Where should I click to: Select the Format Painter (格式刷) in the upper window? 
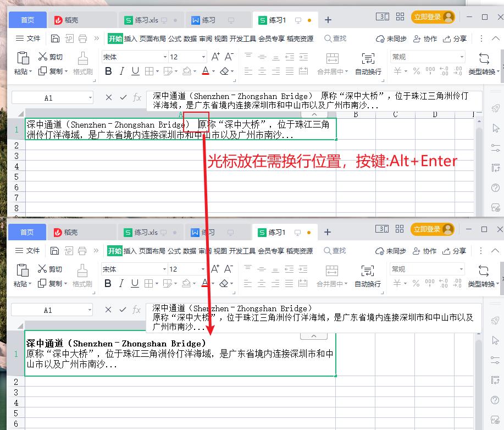[x=83, y=64]
